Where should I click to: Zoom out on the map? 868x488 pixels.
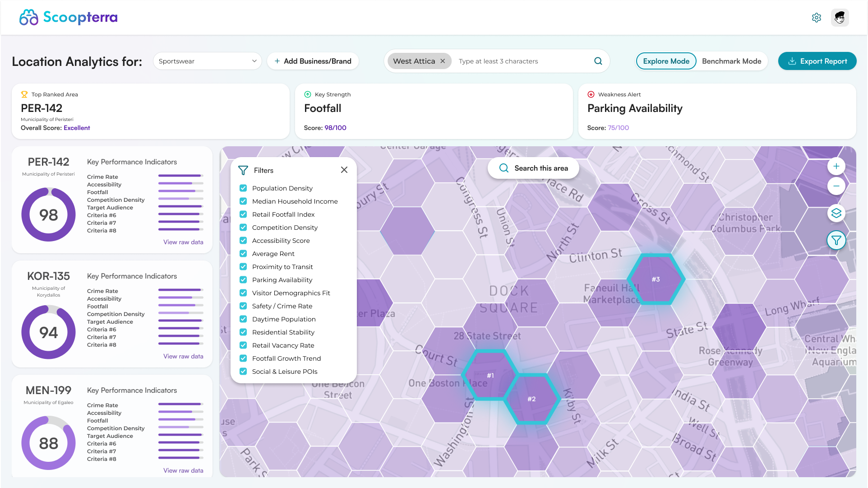[x=836, y=186]
